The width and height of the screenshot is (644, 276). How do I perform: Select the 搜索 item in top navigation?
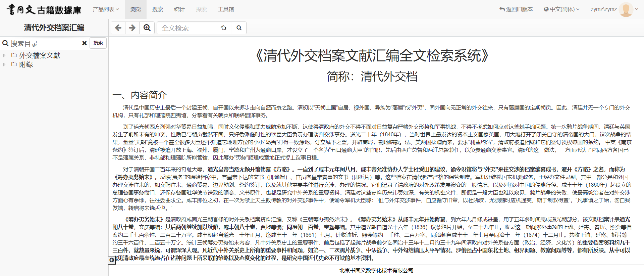[x=157, y=9]
